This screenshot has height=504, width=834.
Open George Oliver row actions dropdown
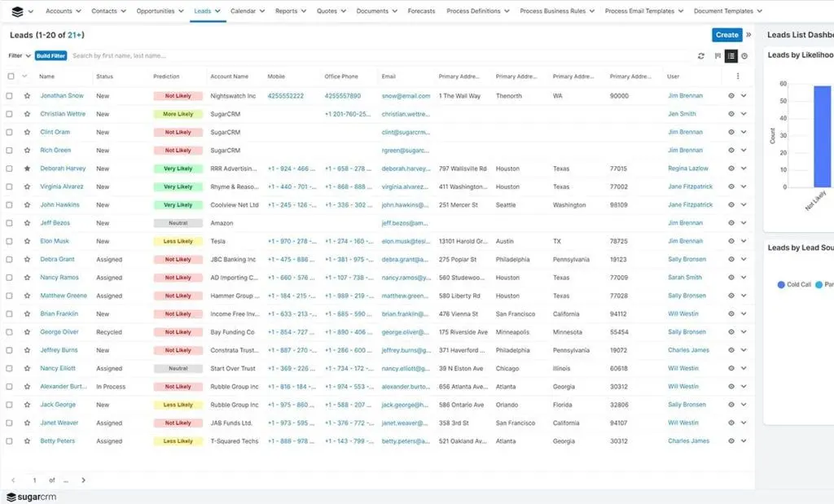744,332
